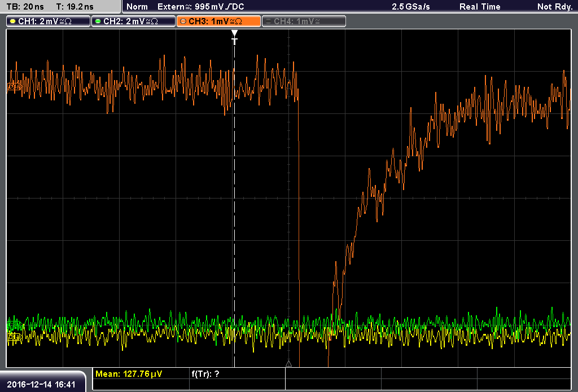Select the CH1 2 mV channel tab

click(x=49, y=21)
